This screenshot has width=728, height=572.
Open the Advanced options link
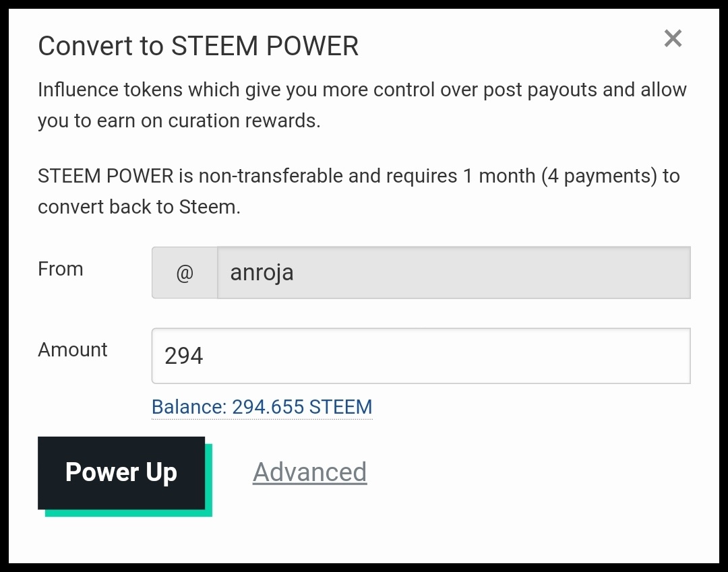309,472
